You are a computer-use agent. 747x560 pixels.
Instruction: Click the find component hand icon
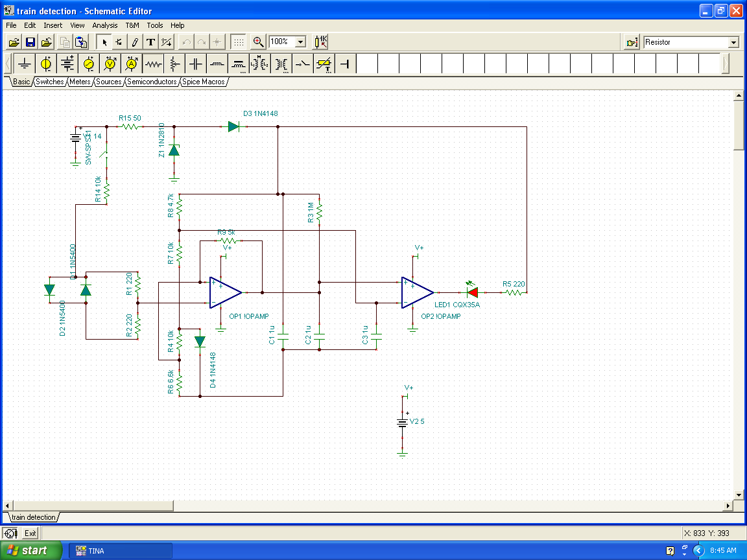pyautogui.click(x=632, y=42)
